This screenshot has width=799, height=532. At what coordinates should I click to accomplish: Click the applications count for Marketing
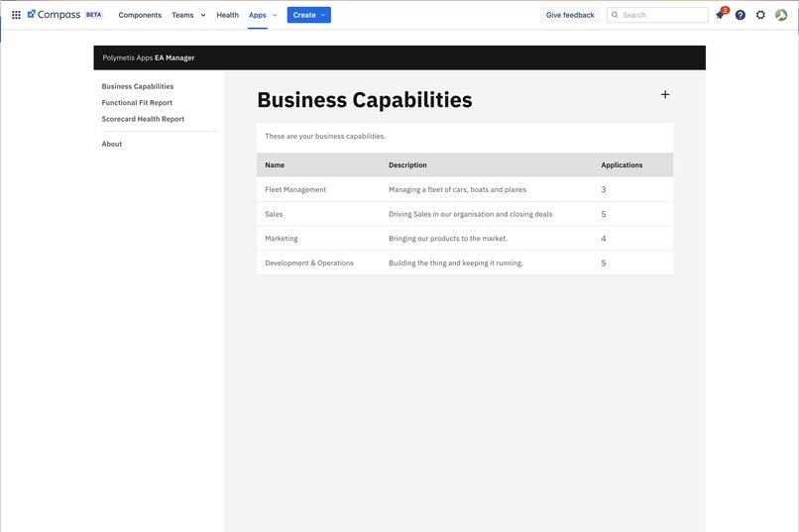pos(604,238)
